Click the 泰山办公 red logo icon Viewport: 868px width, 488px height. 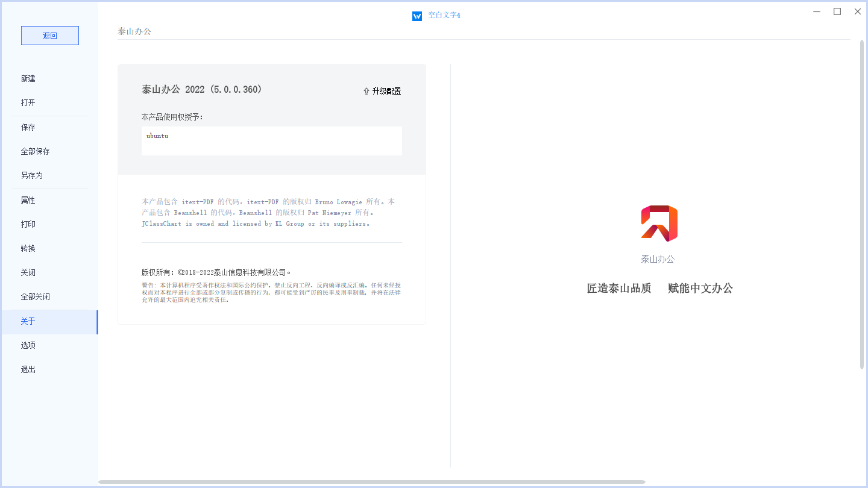tap(658, 224)
